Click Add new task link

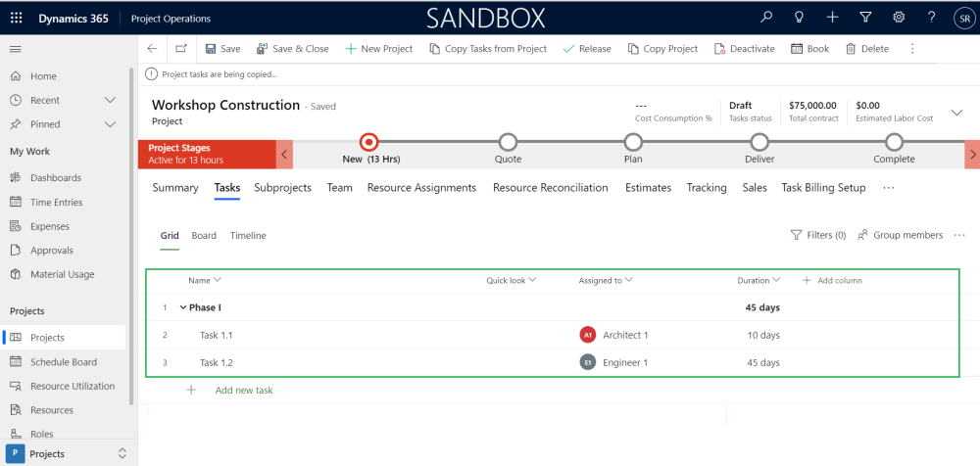coord(244,391)
